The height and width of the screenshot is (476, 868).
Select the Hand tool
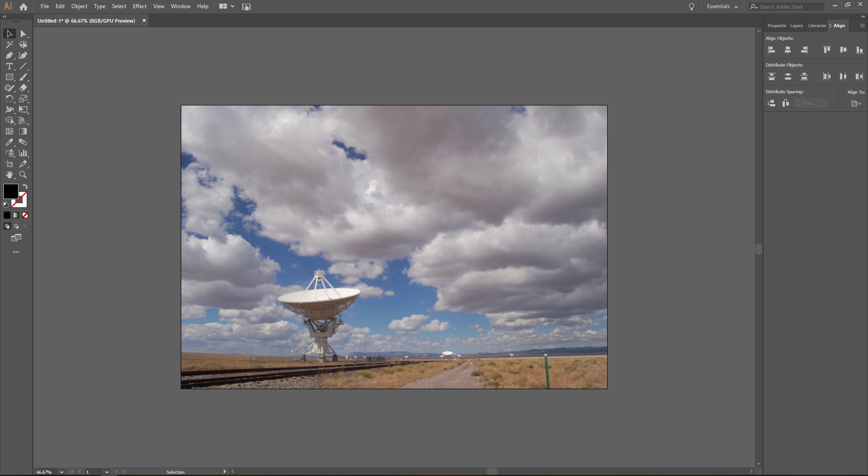pyautogui.click(x=9, y=175)
